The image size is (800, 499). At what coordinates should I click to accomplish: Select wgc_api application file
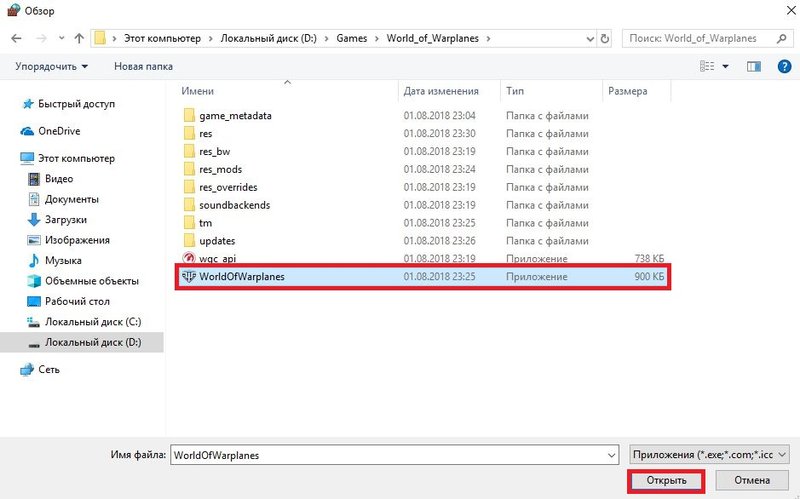click(217, 258)
